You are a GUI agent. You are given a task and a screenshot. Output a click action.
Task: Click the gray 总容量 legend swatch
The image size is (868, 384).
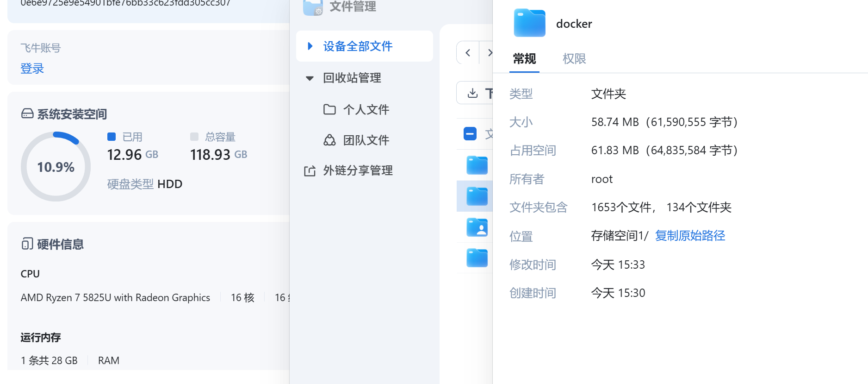pos(194,137)
